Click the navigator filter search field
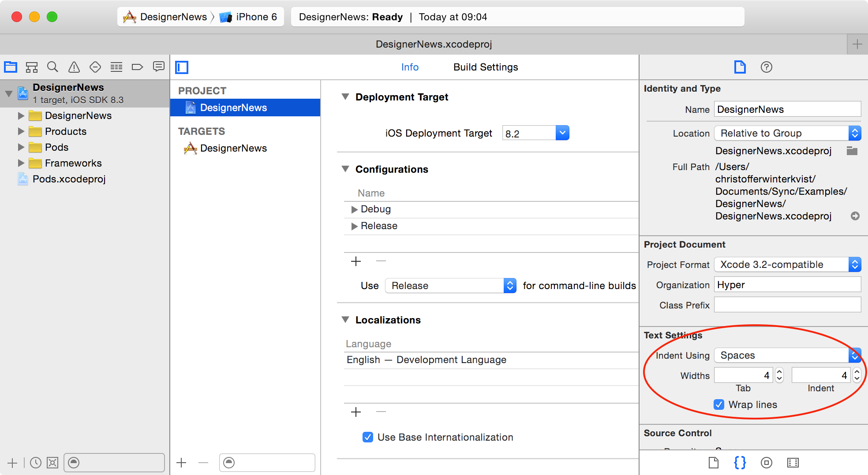 point(114,463)
